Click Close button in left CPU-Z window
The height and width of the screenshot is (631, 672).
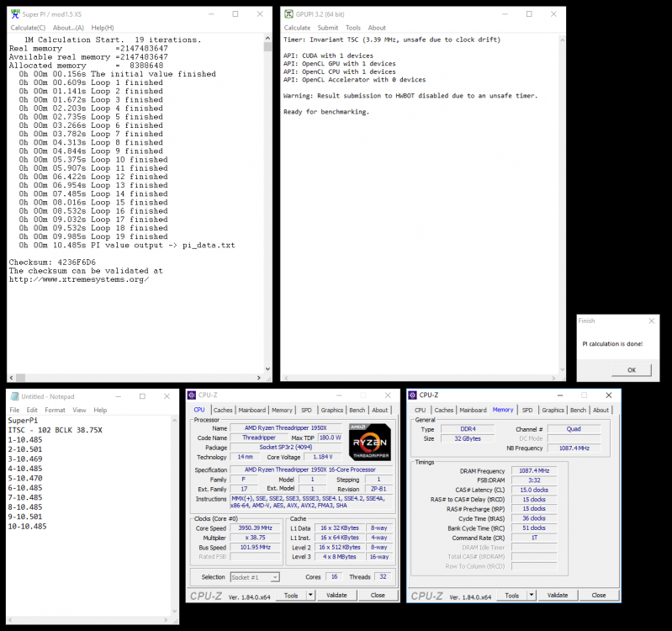click(x=378, y=596)
